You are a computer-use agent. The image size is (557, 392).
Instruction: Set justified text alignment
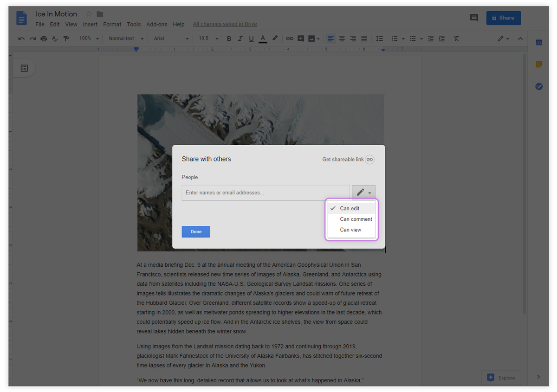tap(364, 39)
